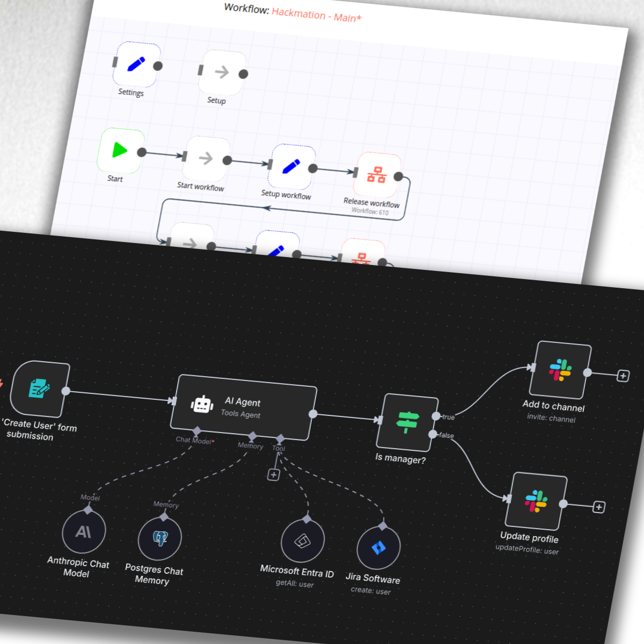Open the Jira Software tool node
Viewport: 644px width, 644px height.
[x=378, y=548]
